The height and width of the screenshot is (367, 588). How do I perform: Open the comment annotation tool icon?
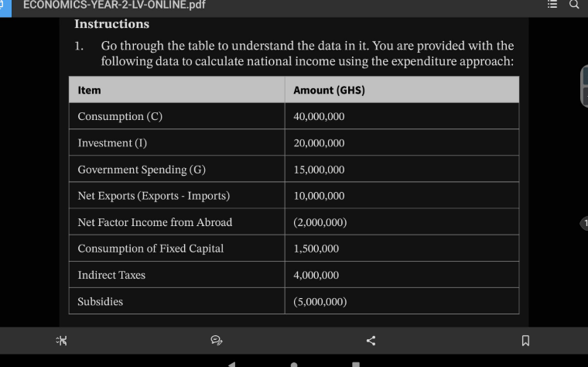pos(217,341)
